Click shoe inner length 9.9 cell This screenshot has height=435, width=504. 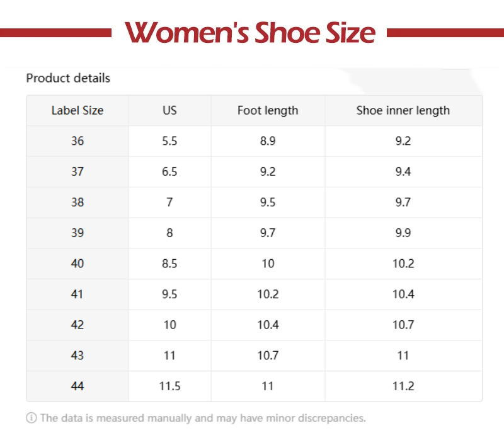403,233
